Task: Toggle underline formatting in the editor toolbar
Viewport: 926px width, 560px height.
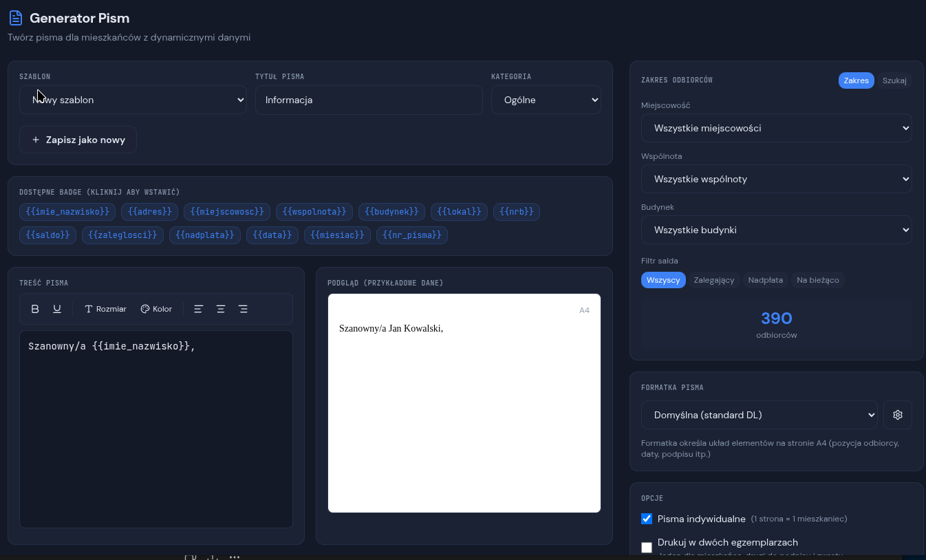Action: [57, 309]
